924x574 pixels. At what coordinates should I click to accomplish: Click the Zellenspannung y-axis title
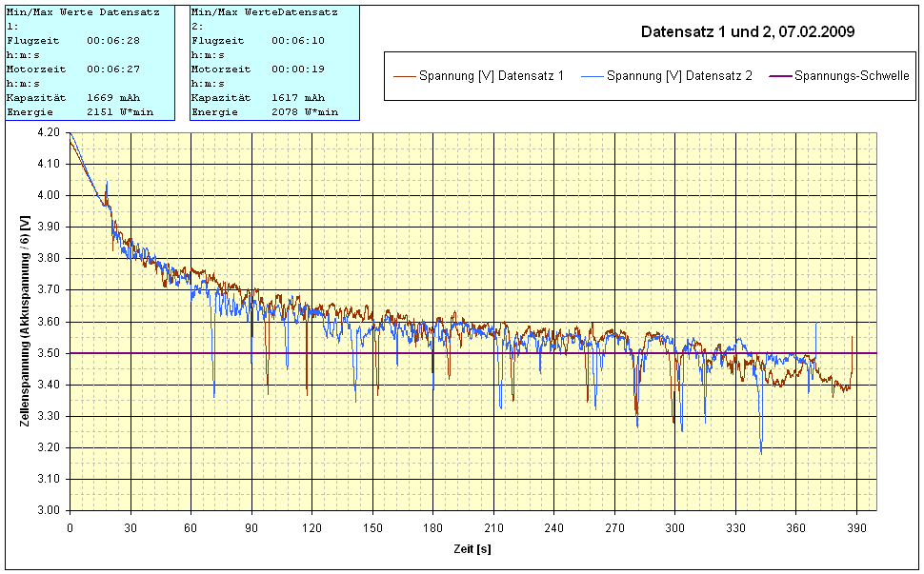click(24, 321)
